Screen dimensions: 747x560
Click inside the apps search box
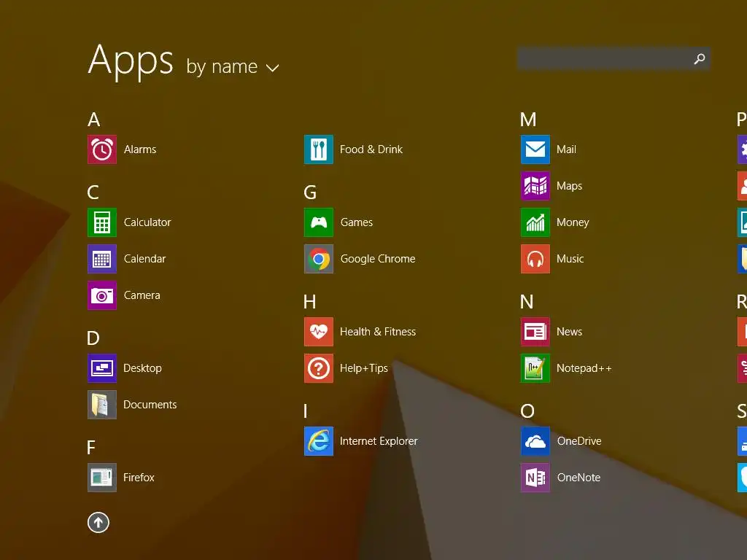[x=614, y=59]
